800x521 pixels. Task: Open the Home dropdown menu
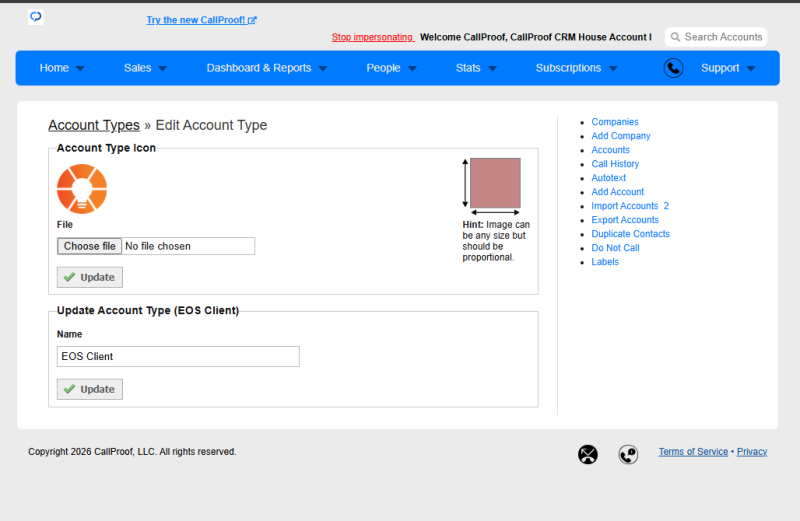(62, 68)
